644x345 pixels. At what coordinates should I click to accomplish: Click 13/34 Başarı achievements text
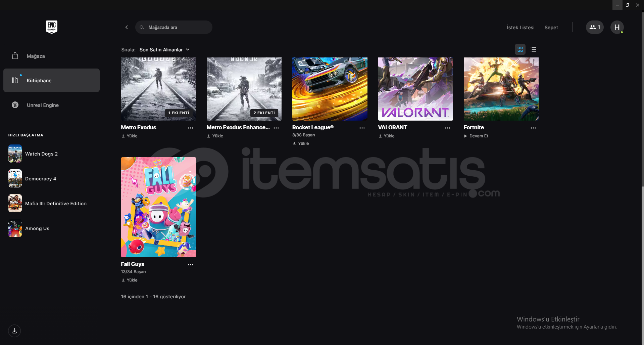point(133,272)
